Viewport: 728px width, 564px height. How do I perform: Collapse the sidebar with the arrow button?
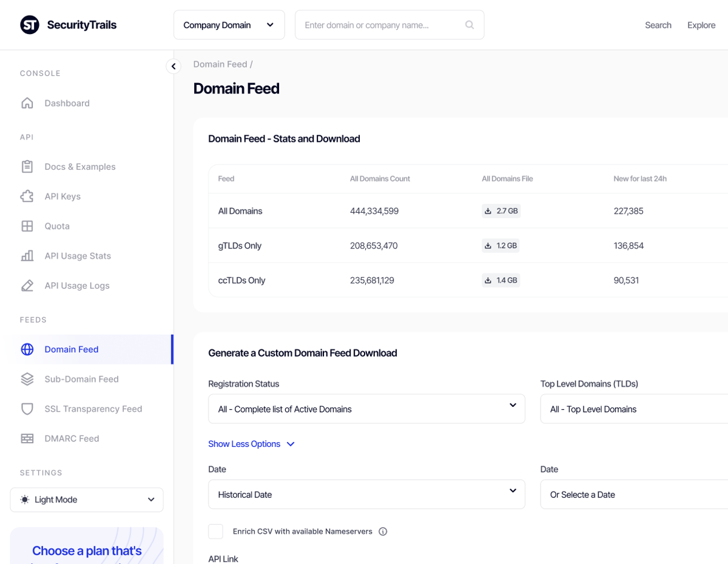pos(174,66)
